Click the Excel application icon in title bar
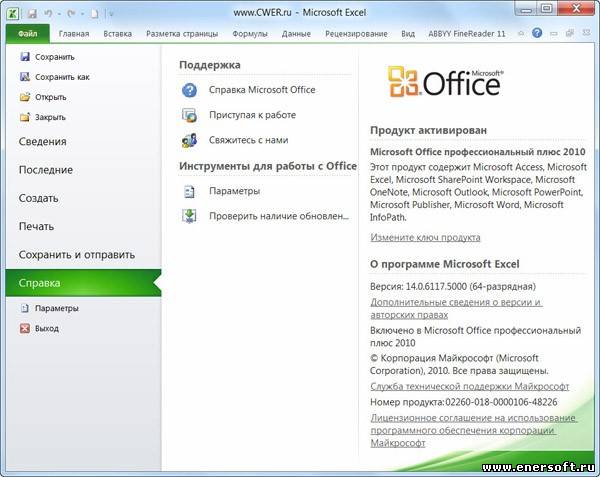 (x=14, y=13)
